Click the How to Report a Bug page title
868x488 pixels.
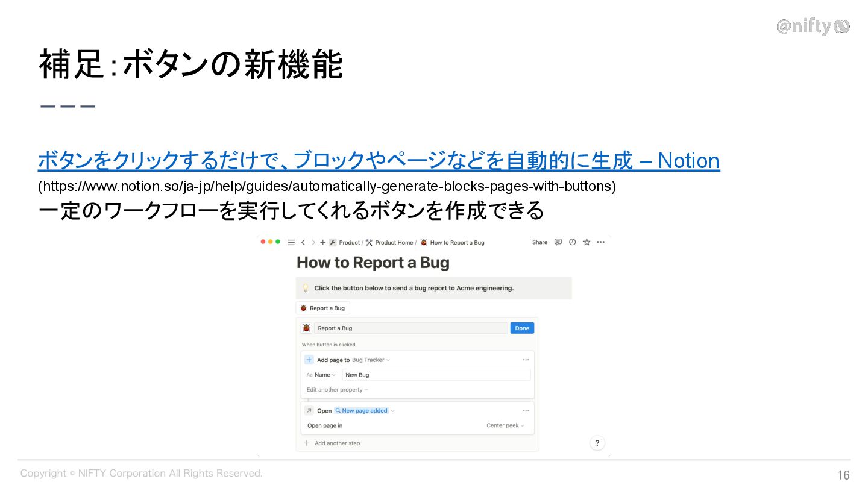click(373, 263)
